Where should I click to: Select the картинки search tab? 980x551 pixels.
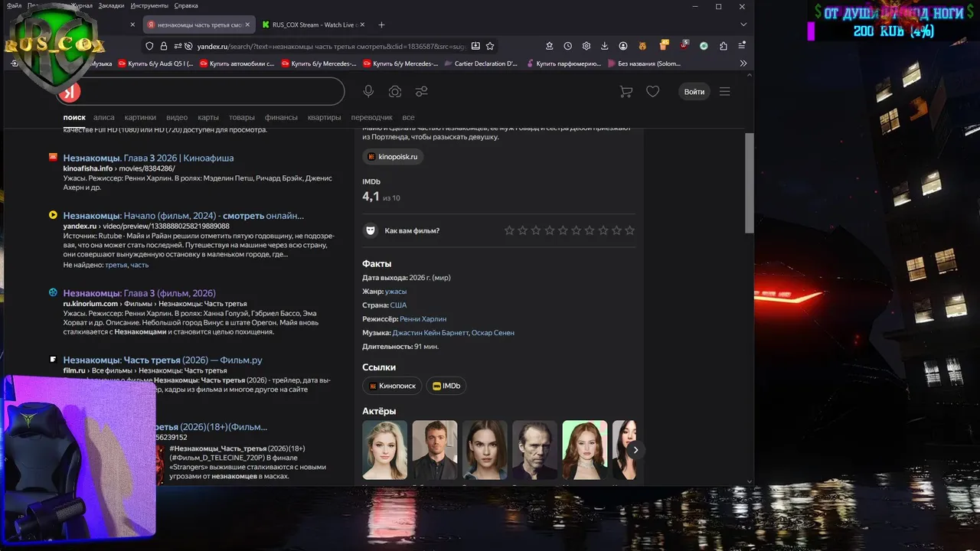point(140,117)
